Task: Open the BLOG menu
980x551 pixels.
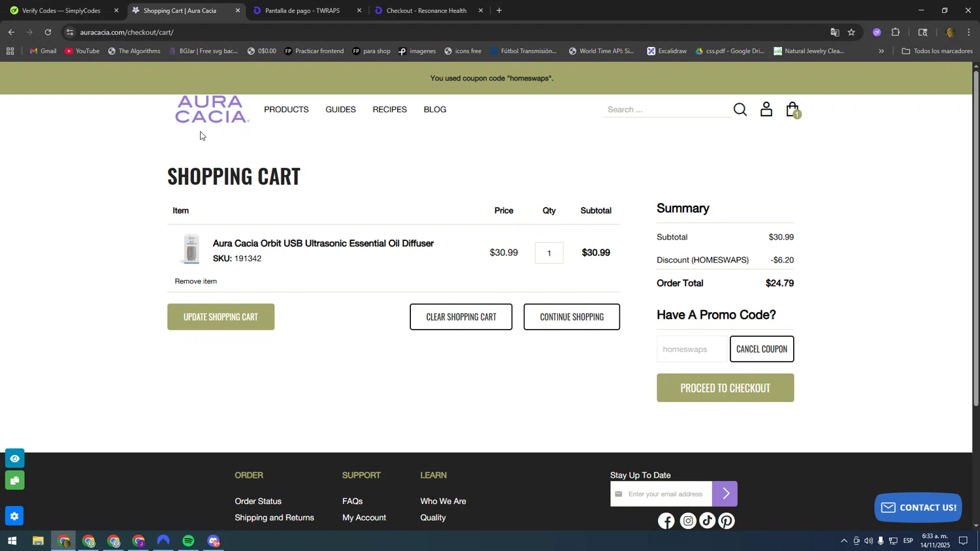Action: 435,110
